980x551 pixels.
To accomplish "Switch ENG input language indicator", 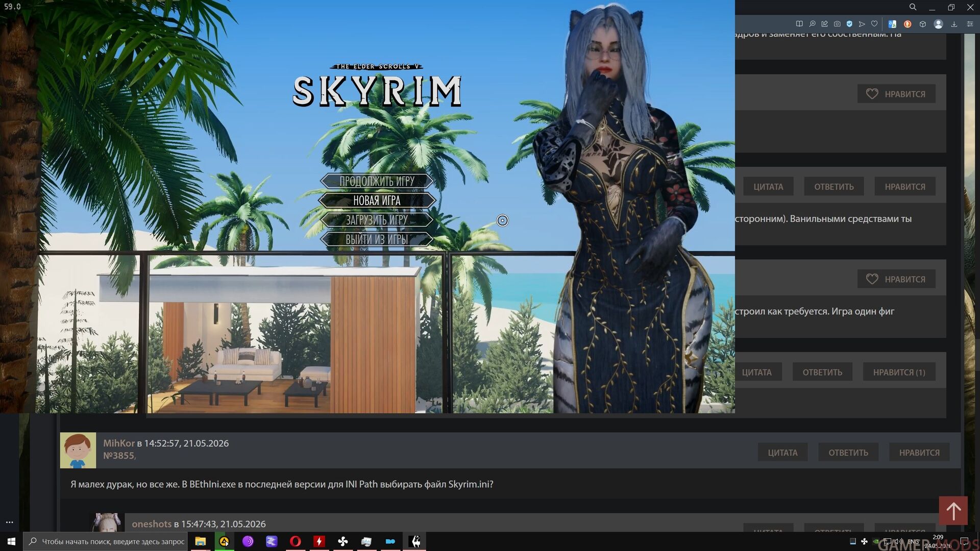I will point(913,541).
